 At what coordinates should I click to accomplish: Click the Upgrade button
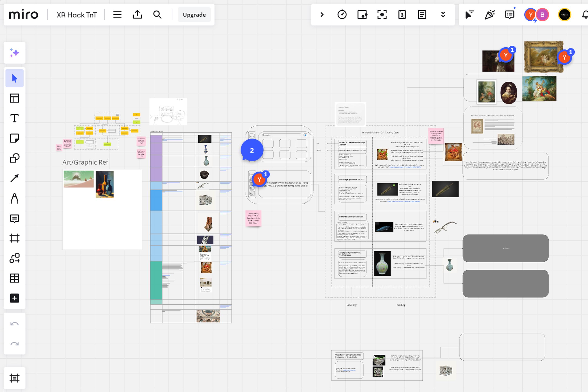click(x=194, y=15)
